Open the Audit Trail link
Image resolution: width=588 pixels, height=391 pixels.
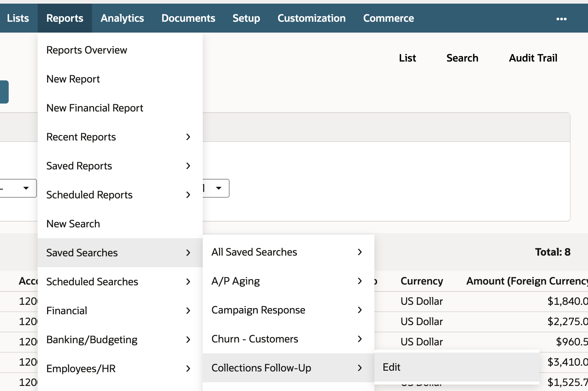pyautogui.click(x=533, y=58)
